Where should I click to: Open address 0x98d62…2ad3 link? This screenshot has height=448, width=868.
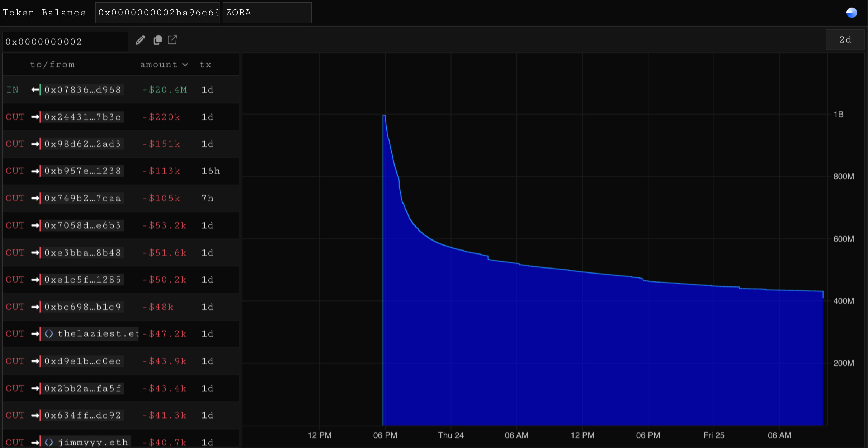tap(82, 144)
